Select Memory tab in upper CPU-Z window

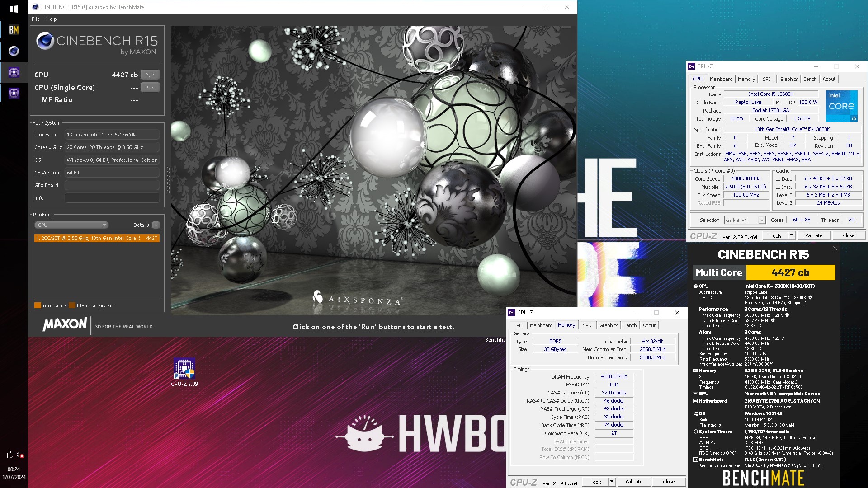(x=746, y=79)
